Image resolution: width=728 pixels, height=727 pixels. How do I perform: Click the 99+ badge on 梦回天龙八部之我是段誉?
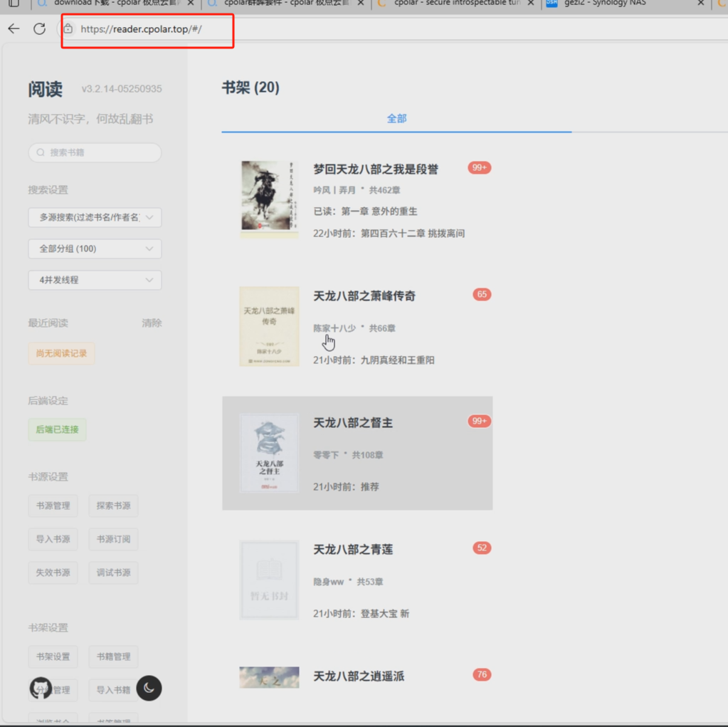coord(480,167)
